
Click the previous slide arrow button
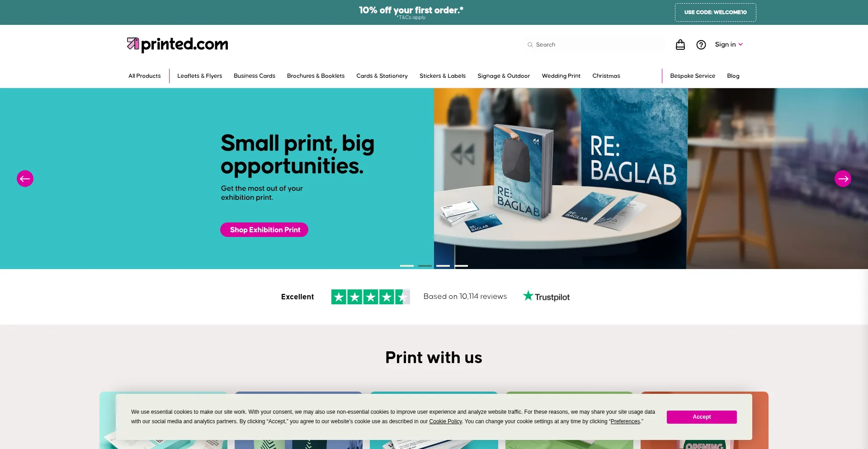click(x=25, y=179)
